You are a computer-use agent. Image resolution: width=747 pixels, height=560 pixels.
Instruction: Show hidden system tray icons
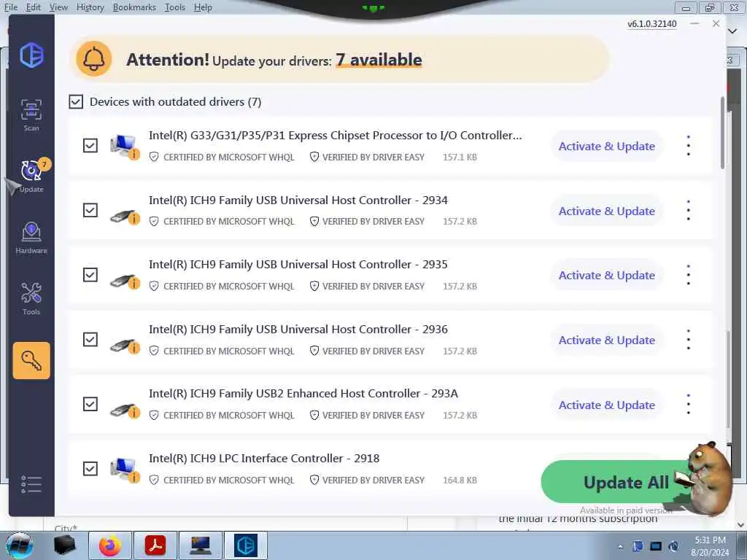(620, 546)
